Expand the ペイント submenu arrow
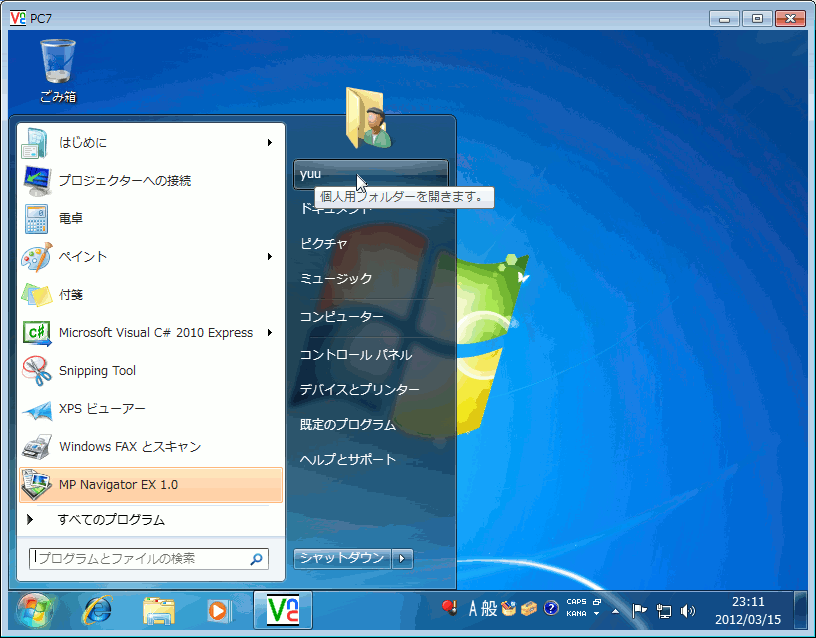816x638 pixels. coord(268,256)
